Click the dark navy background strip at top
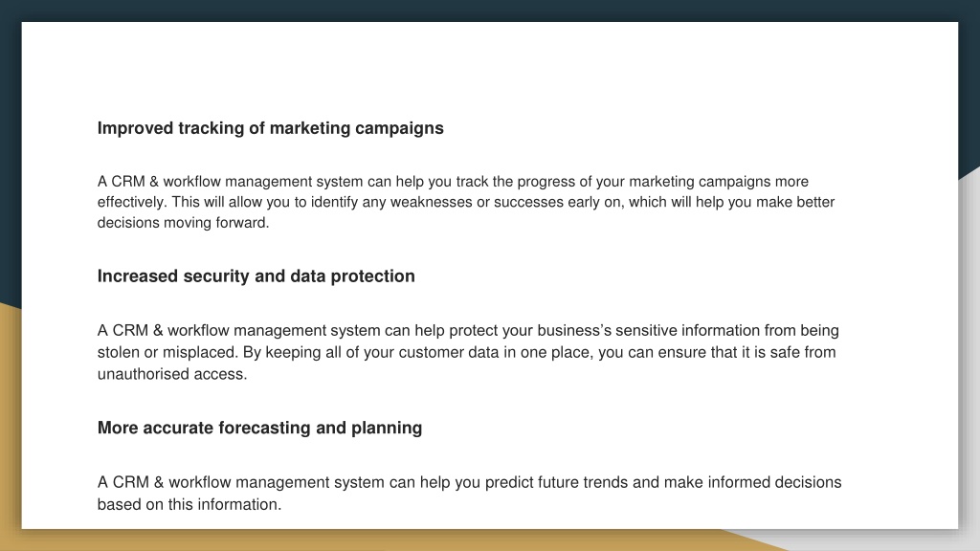Screen dimensions: 980x551 [x=490, y=10]
